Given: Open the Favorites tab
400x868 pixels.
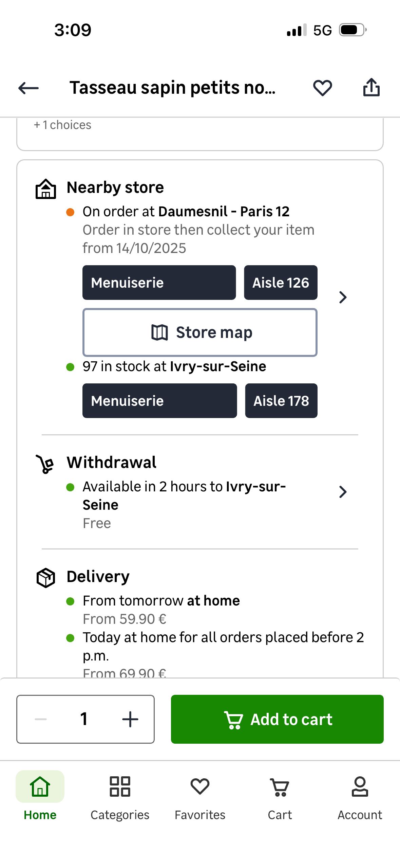Looking at the screenshot, I should [x=200, y=795].
